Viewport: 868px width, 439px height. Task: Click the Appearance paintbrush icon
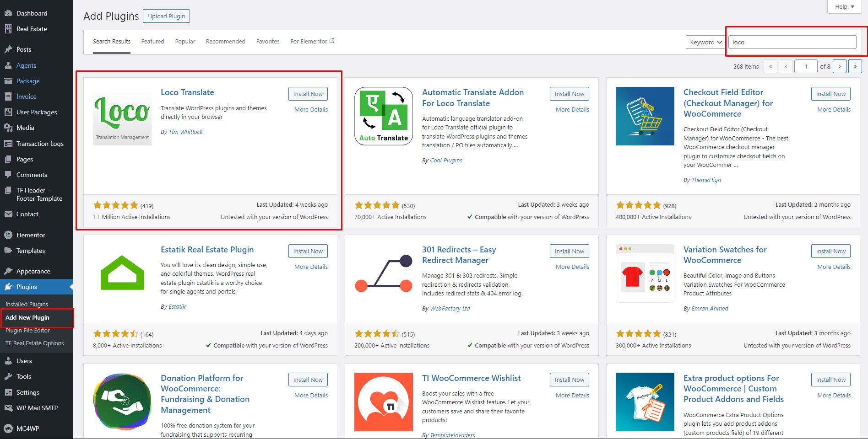(x=8, y=271)
